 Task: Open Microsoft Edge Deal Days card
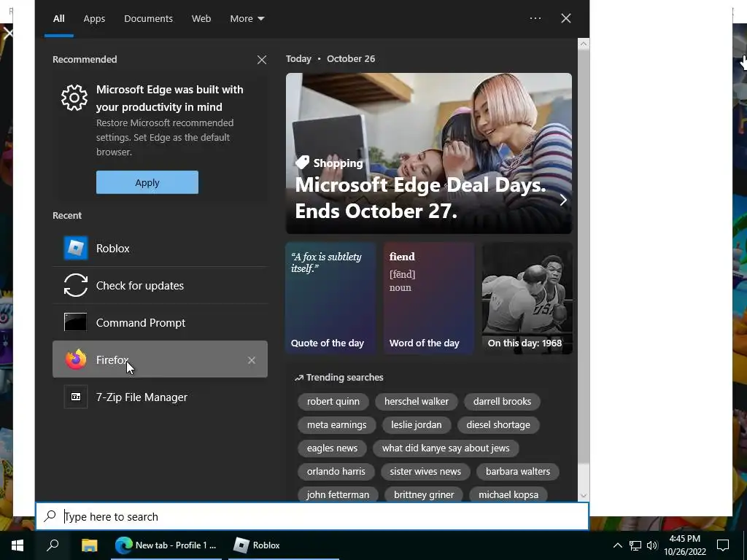[x=429, y=153]
